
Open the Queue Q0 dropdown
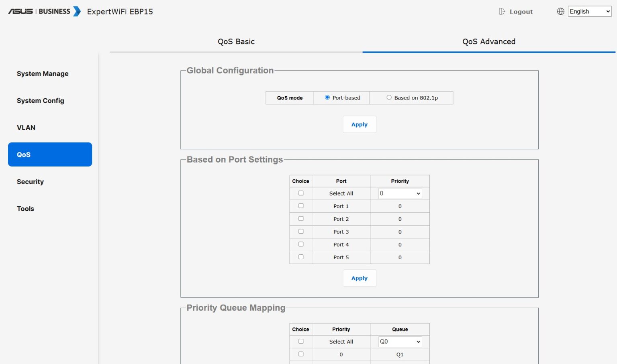coord(400,342)
